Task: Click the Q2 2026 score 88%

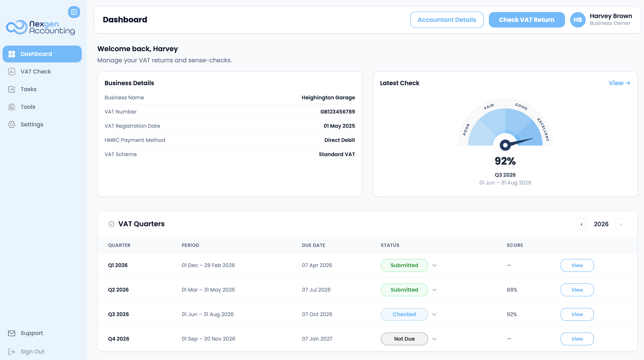Action: click(512, 290)
